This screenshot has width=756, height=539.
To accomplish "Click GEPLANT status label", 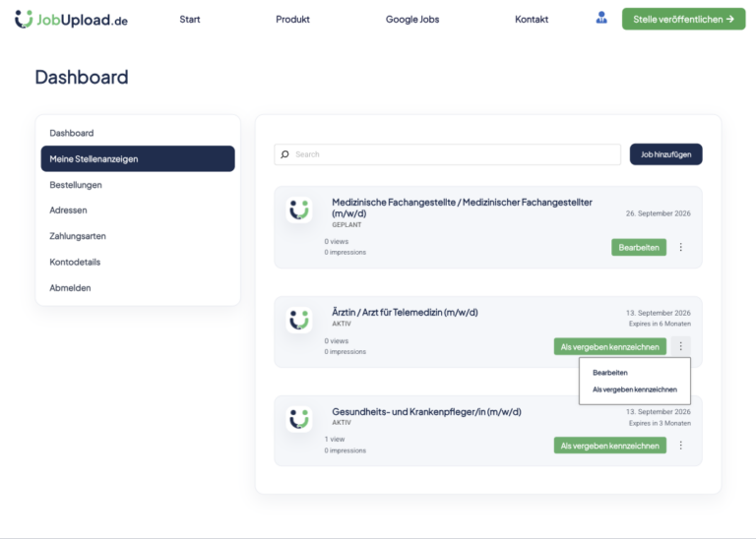I will (346, 225).
